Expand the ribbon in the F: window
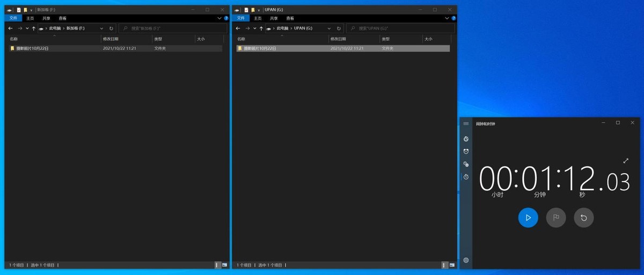644x275 pixels. coord(219,18)
